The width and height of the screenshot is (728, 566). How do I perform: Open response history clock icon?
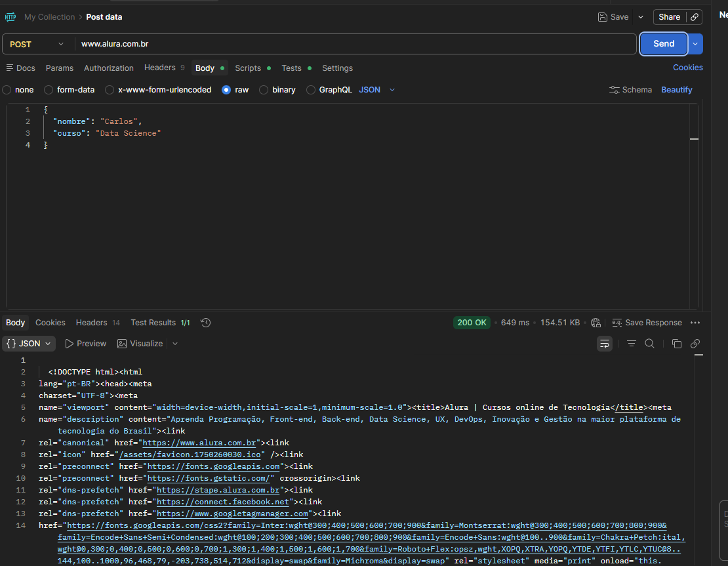tap(205, 323)
